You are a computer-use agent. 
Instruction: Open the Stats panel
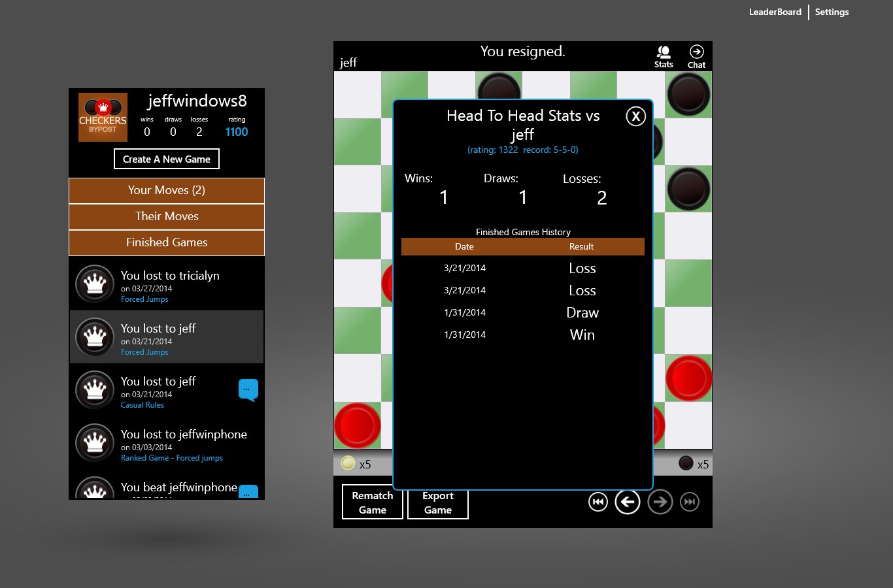point(663,56)
